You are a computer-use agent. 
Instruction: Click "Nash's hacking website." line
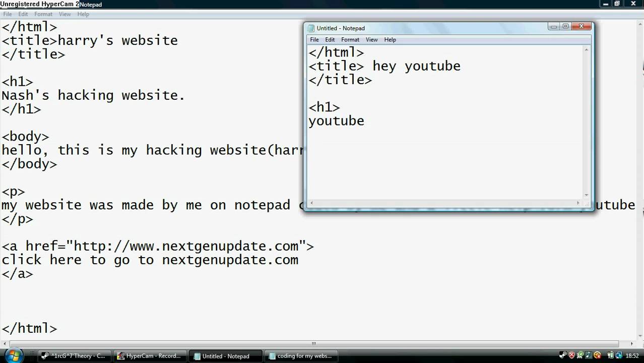pyautogui.click(x=93, y=95)
